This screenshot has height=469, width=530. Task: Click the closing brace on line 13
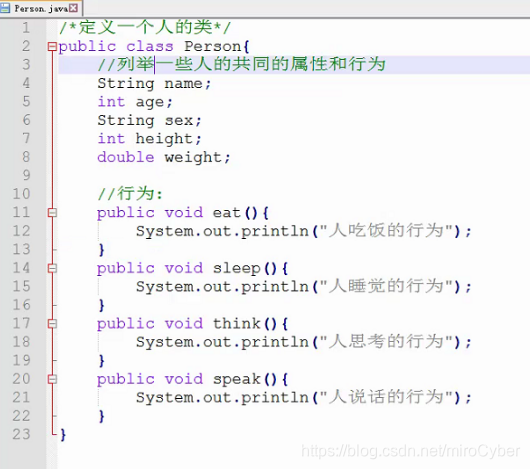[x=101, y=250]
